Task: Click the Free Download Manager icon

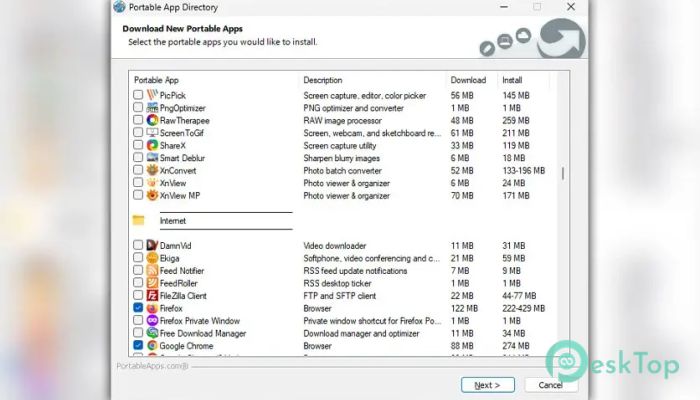Action: coord(152,333)
